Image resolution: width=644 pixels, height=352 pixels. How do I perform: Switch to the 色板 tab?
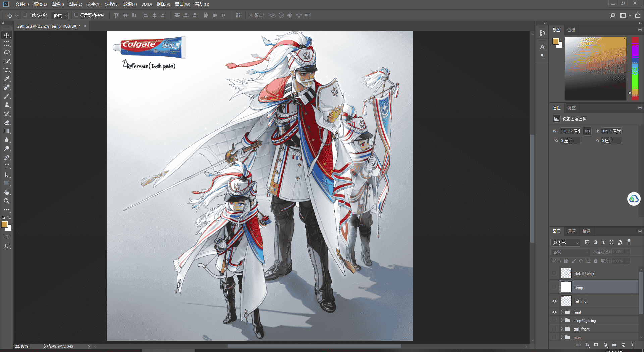(571, 30)
